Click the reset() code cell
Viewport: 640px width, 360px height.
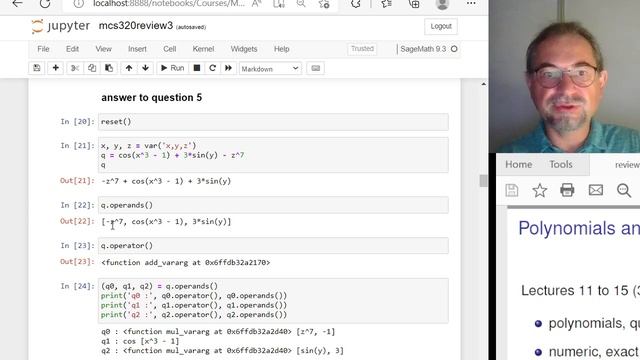pyautogui.click(x=273, y=122)
